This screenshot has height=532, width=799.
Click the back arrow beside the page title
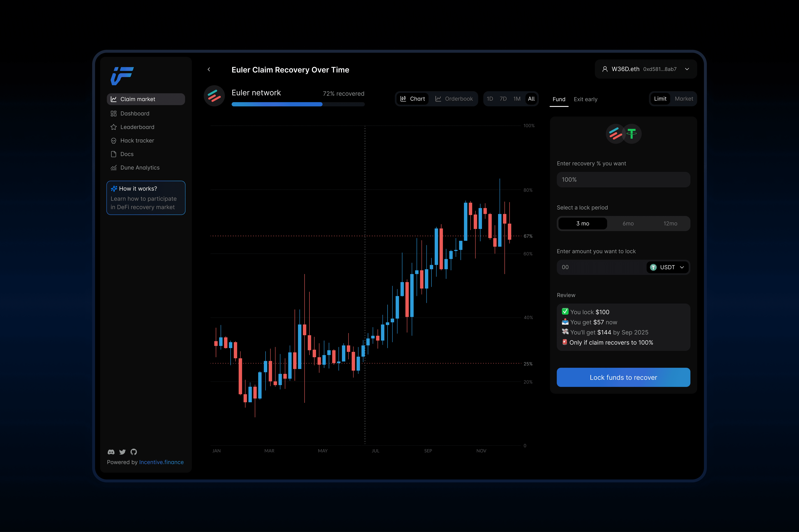tap(209, 70)
